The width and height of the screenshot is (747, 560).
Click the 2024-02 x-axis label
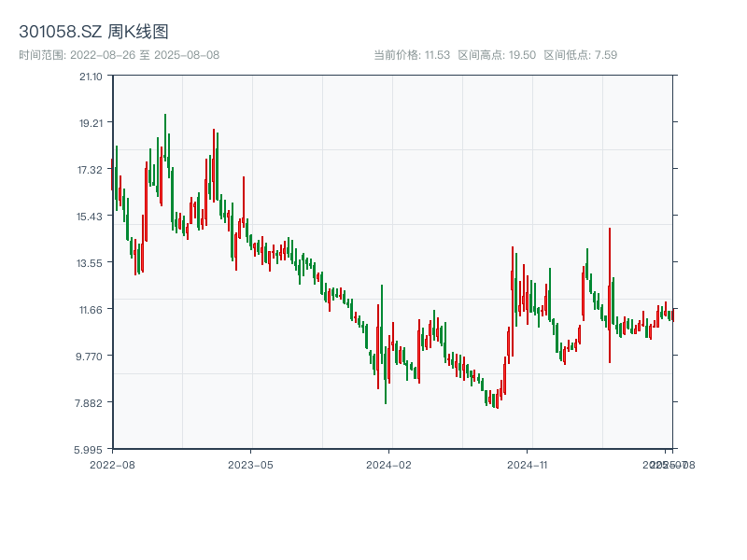point(388,465)
